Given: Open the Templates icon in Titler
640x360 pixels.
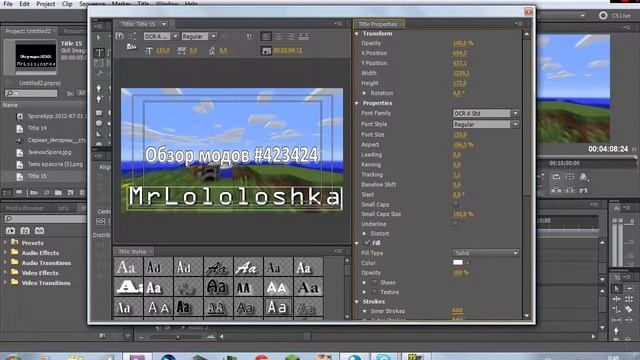Looking at the screenshot, I should [131, 47].
